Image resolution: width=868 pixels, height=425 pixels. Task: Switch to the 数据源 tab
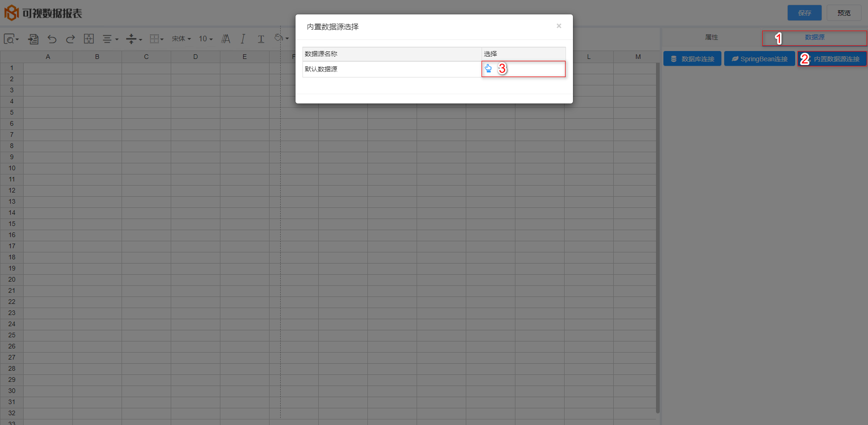pyautogui.click(x=814, y=38)
